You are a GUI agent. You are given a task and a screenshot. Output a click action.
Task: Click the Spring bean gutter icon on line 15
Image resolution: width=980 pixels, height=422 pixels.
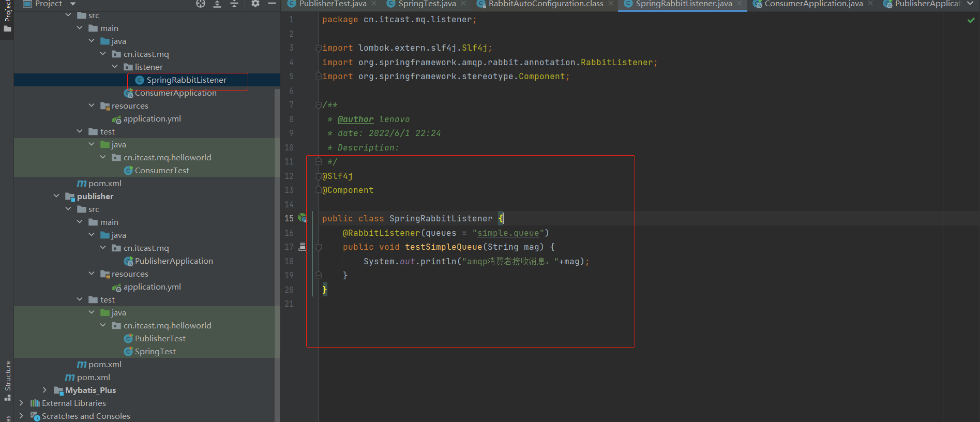pyautogui.click(x=303, y=218)
